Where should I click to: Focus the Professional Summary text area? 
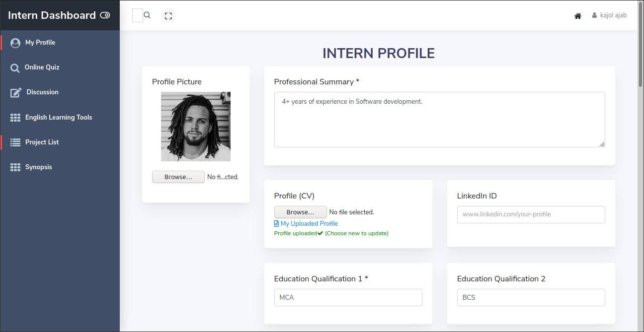(440, 120)
